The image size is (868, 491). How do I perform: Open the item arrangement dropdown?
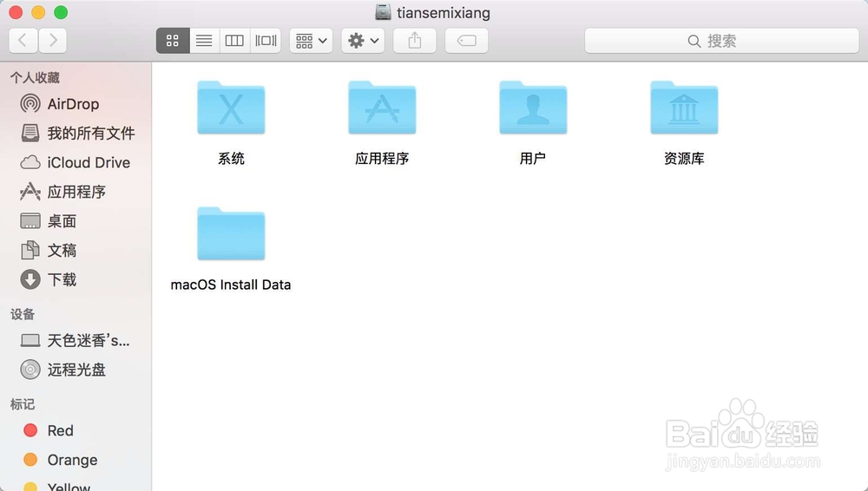[311, 41]
